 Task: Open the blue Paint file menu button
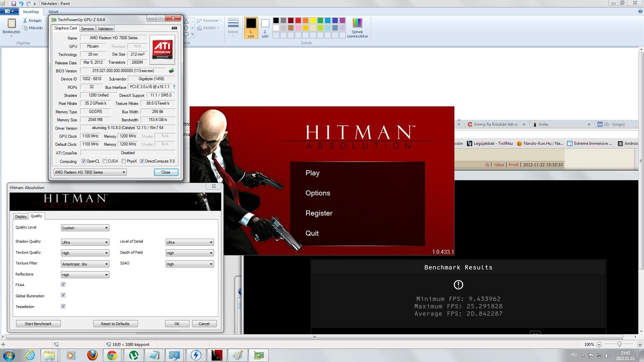9,11
